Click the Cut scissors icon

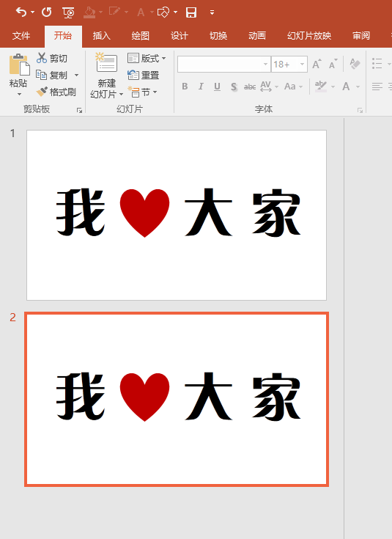pos(42,58)
